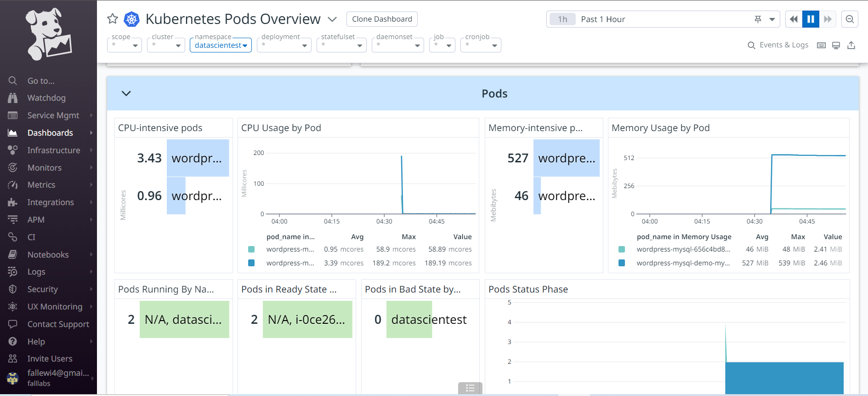Open the legend list icon at bottom
868x396 pixels.
470,388
